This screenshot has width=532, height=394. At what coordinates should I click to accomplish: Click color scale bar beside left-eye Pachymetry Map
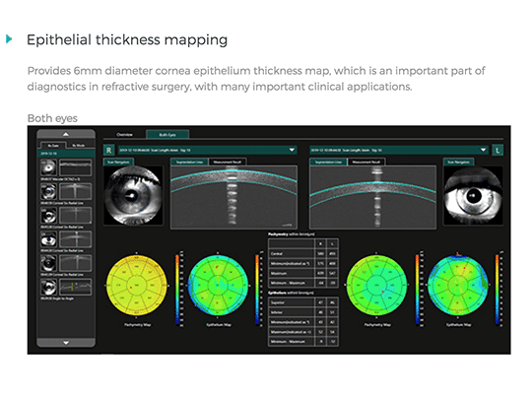tap(418, 289)
